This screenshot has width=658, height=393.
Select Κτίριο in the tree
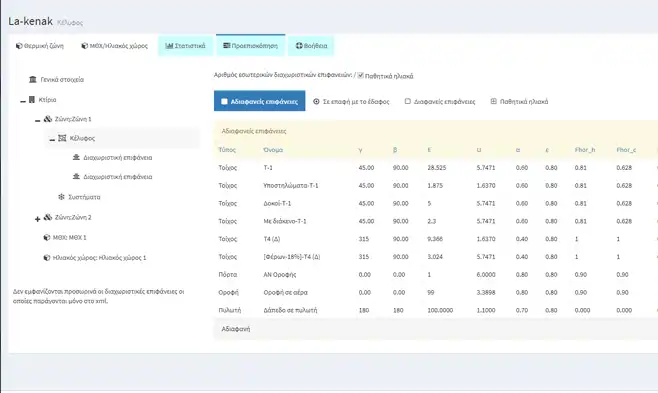tap(47, 100)
